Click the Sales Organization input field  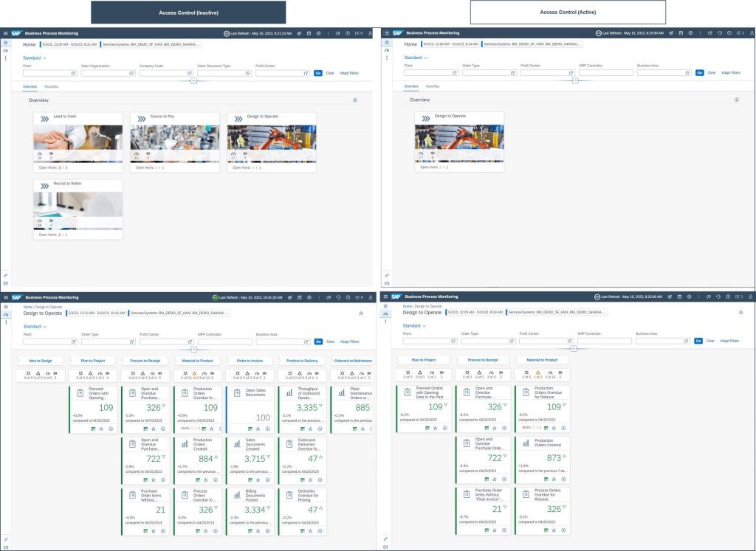[108, 73]
